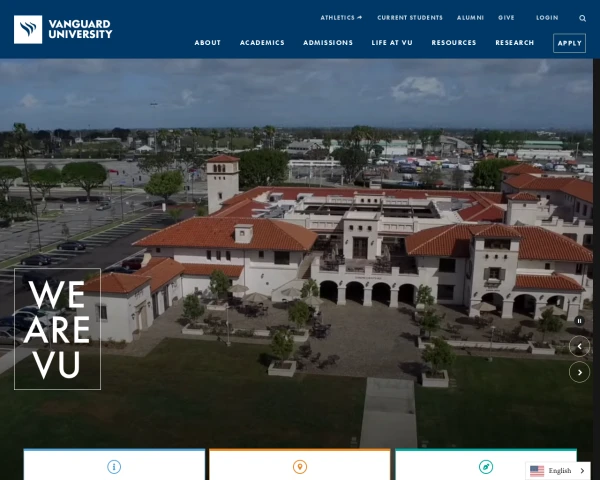Open the About menu
600x480 pixels.
pyautogui.click(x=207, y=42)
